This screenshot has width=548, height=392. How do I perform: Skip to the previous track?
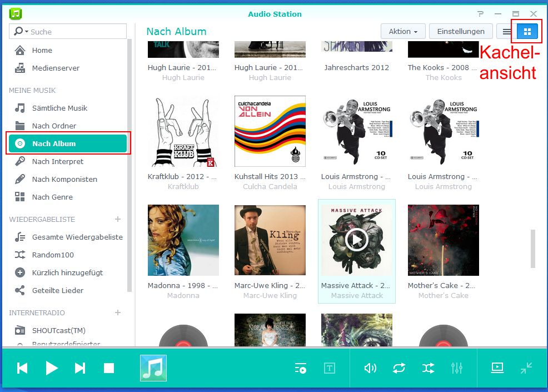[x=22, y=368]
